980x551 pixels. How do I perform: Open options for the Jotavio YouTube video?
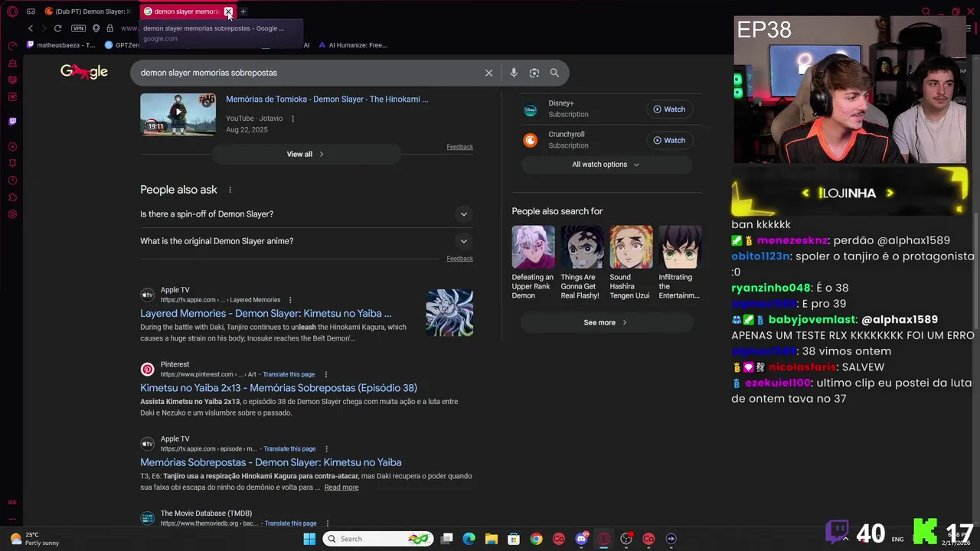tap(292, 119)
